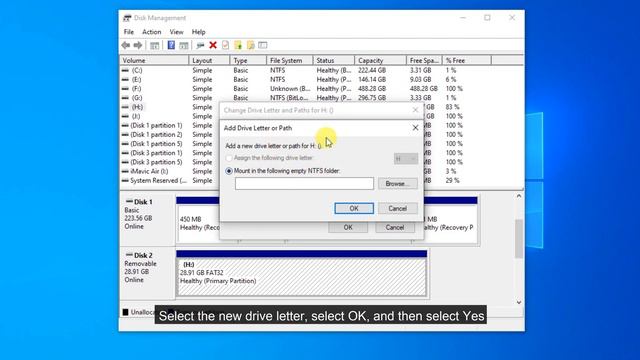Open the blue Help toolbar icon
This screenshot has width=640, height=360.
click(171, 45)
